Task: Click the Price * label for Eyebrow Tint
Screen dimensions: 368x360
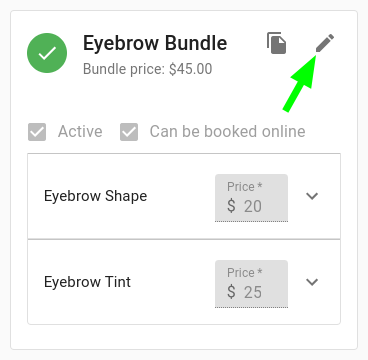Action: click(x=244, y=273)
